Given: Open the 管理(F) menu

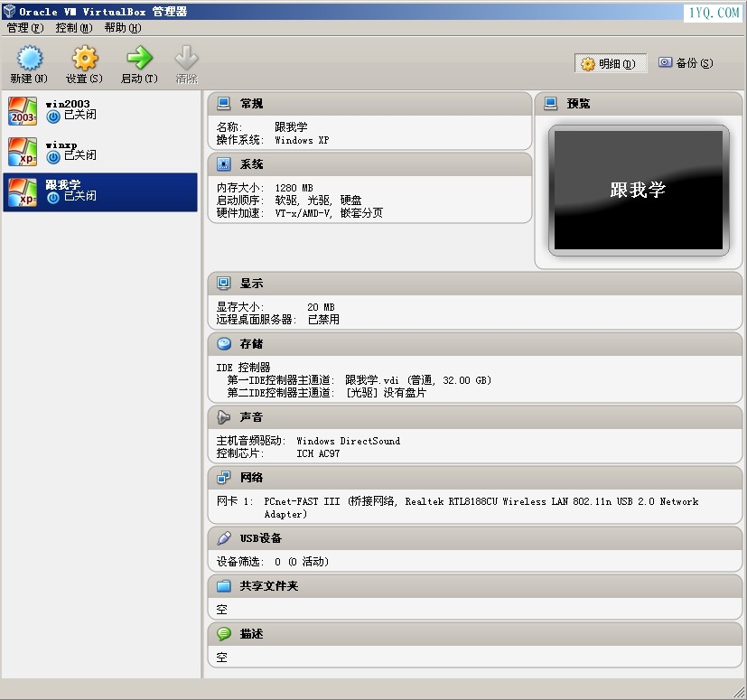Looking at the screenshot, I should tap(24, 28).
